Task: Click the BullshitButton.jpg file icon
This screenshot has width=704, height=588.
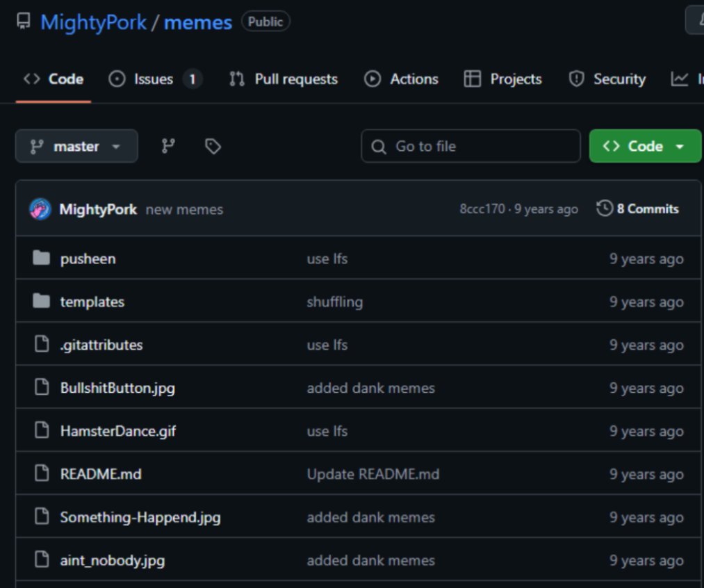Action: (x=42, y=387)
